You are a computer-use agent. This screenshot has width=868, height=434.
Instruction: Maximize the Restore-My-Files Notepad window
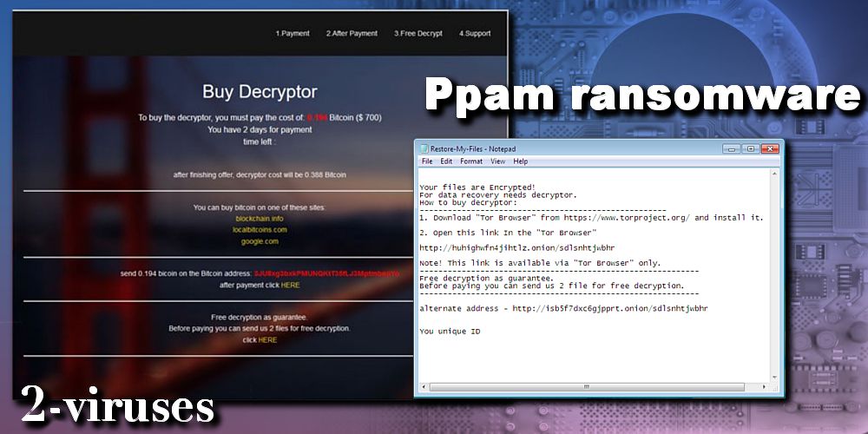(x=751, y=149)
